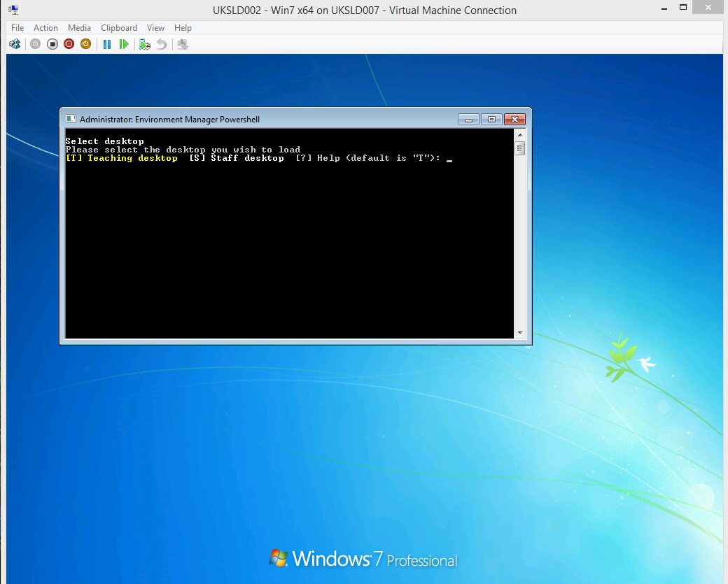This screenshot has width=728, height=584.
Task: Open the Action menu
Action: point(45,28)
